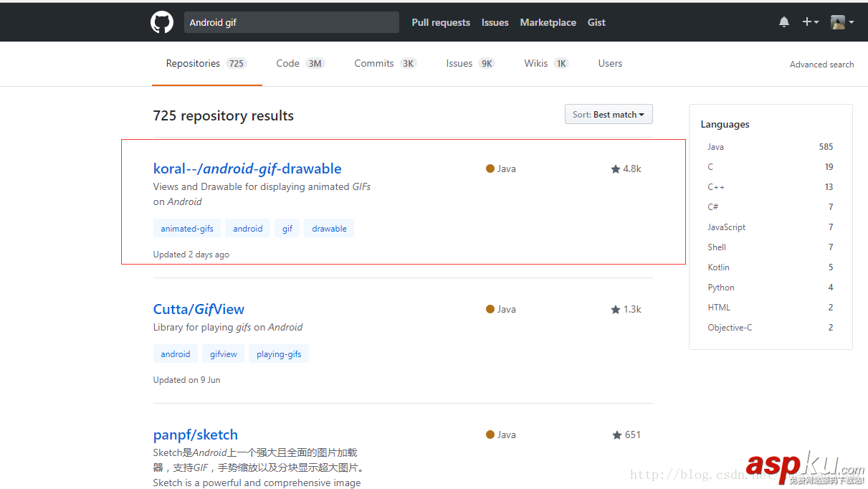This screenshot has width=868, height=489.
Task: Switch to the Issues 9K results tab
Action: pos(470,63)
